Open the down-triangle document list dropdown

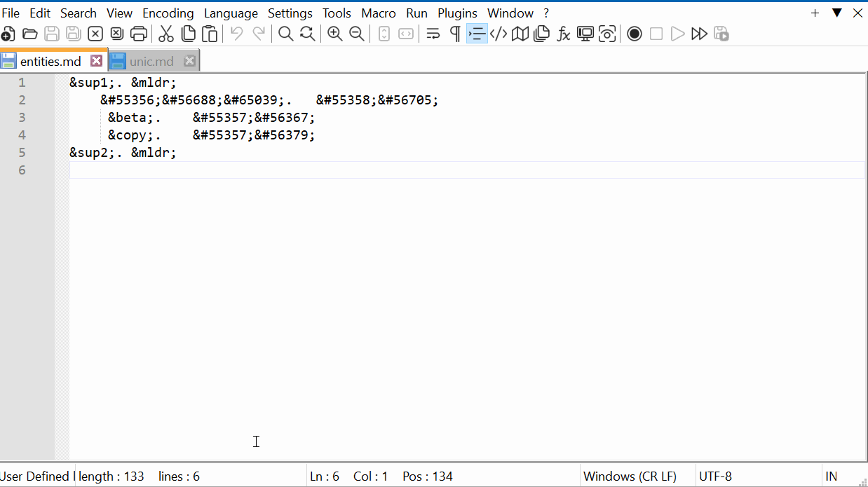(836, 13)
